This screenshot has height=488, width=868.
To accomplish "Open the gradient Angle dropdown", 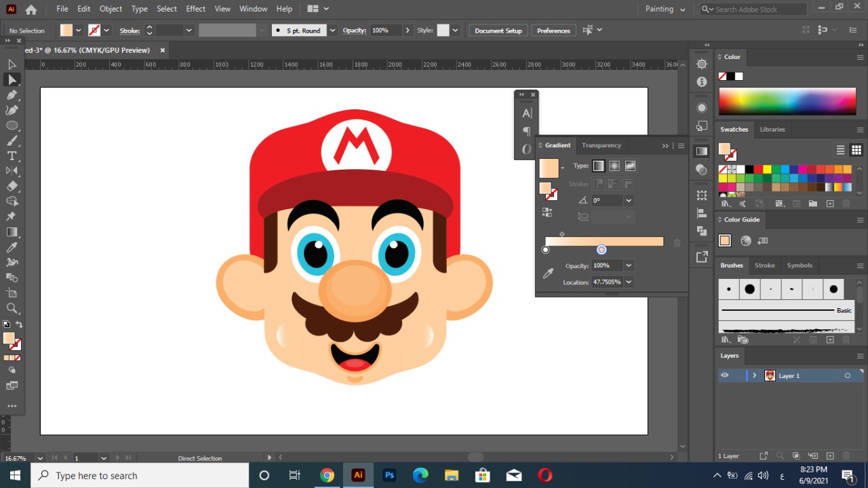I will [x=629, y=200].
